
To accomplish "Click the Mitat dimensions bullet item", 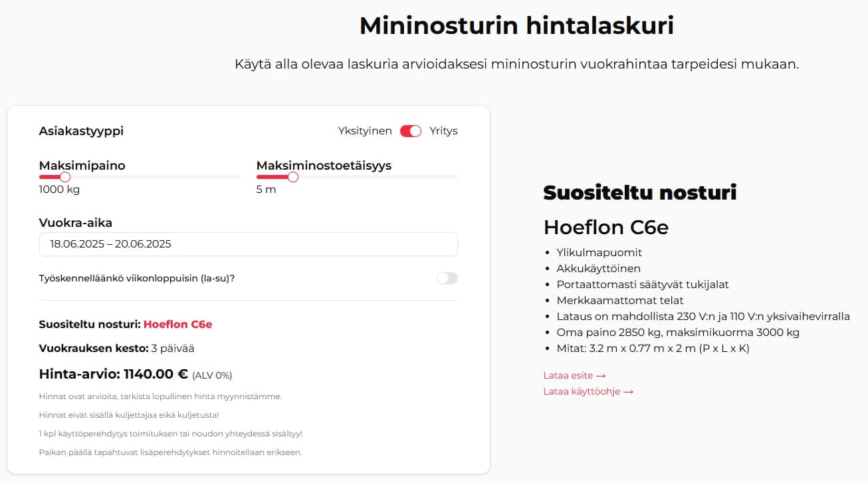I will pyautogui.click(x=653, y=348).
